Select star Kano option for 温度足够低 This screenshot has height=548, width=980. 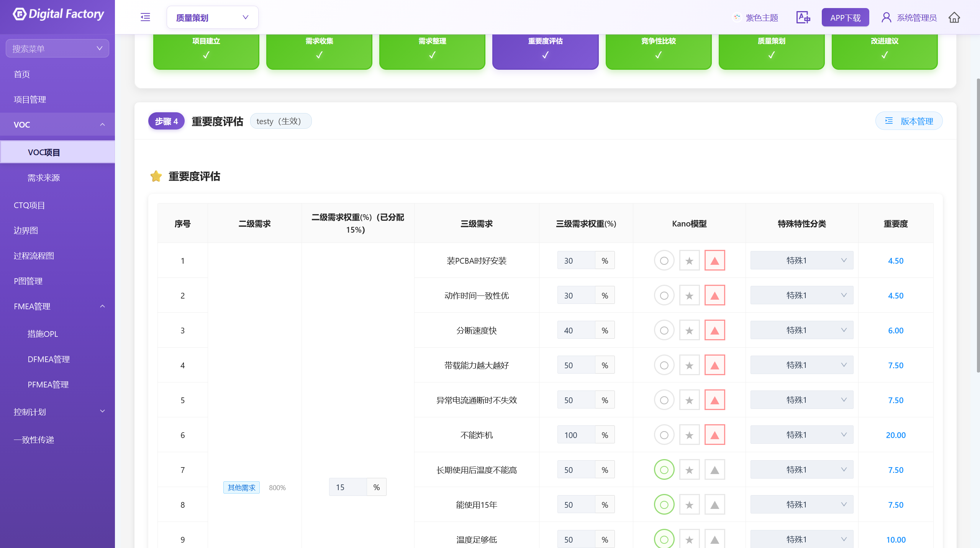pyautogui.click(x=689, y=539)
